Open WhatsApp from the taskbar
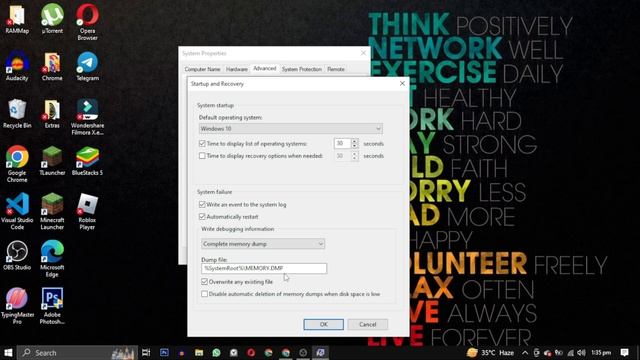This screenshot has width=640, height=360. pyautogui.click(x=216, y=353)
